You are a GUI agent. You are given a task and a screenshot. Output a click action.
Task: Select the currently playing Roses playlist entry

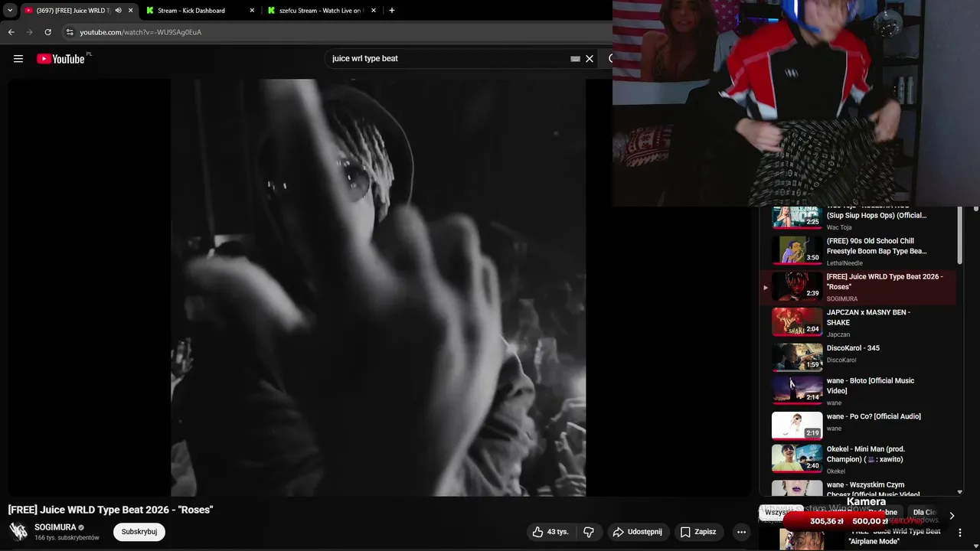pos(857,287)
